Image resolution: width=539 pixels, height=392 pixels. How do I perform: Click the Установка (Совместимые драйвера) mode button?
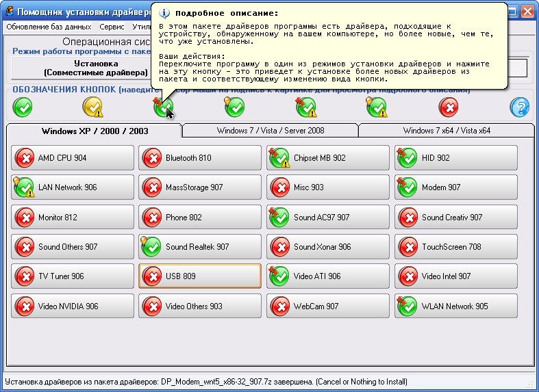(x=82, y=68)
